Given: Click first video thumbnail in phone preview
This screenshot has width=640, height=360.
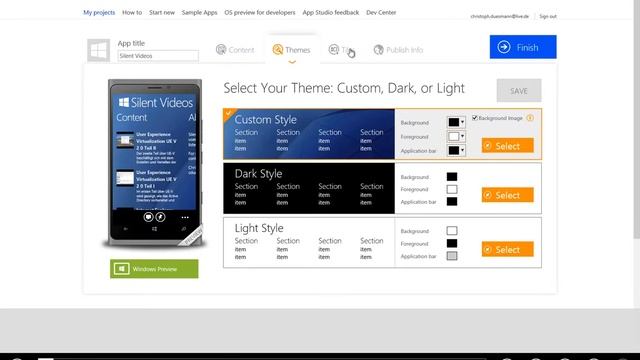Looking at the screenshot, I should (125, 140).
